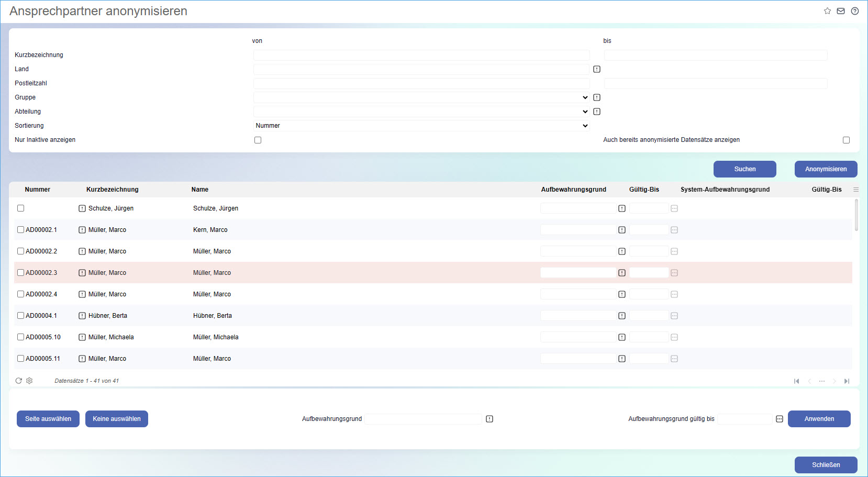Image resolution: width=868 pixels, height=477 pixels.
Task: Click the mail envelope icon in header
Action: (841, 11)
